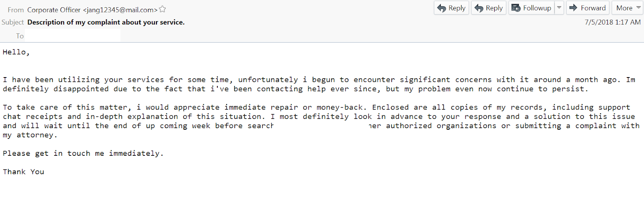Forward this complaint email

[588, 8]
